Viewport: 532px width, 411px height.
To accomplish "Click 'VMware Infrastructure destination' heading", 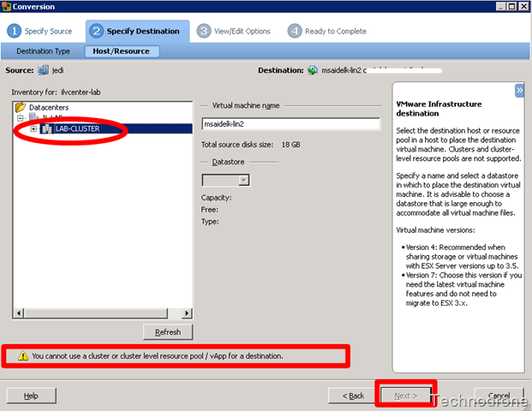I will pos(439,109).
